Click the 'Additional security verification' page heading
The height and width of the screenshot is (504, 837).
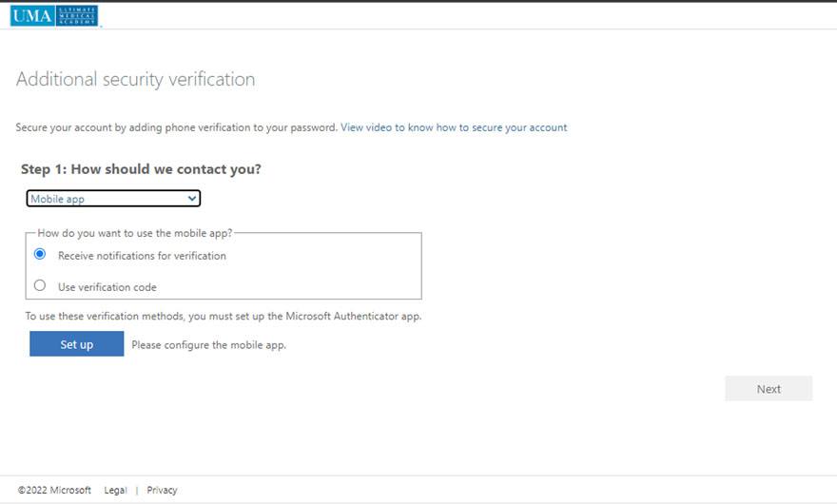(x=135, y=80)
